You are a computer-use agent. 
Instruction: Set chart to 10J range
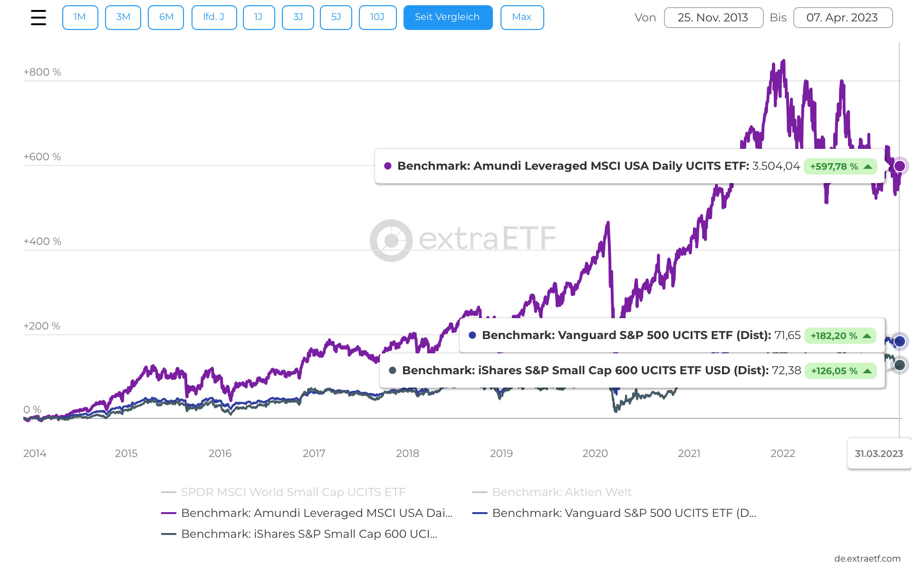[x=377, y=18]
